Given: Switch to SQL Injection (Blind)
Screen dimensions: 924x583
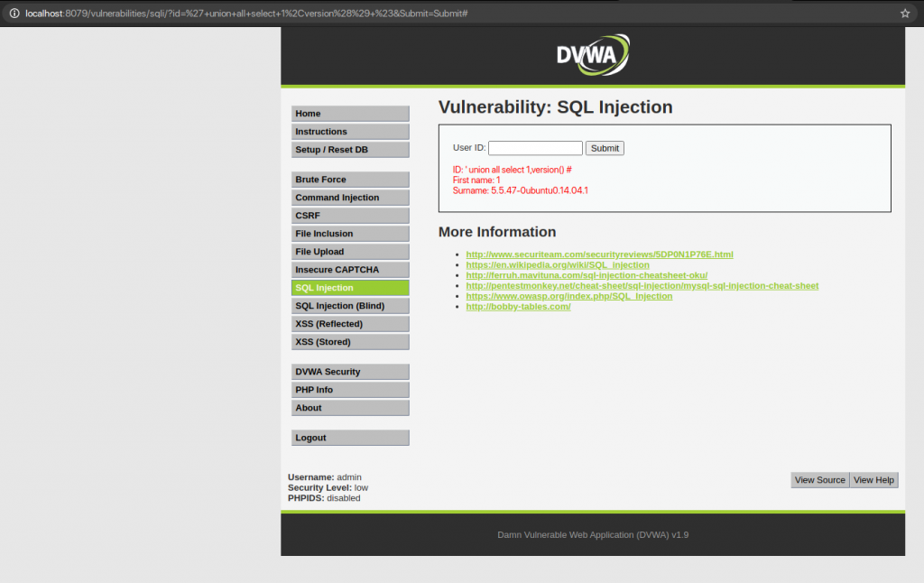Looking at the screenshot, I should [350, 305].
